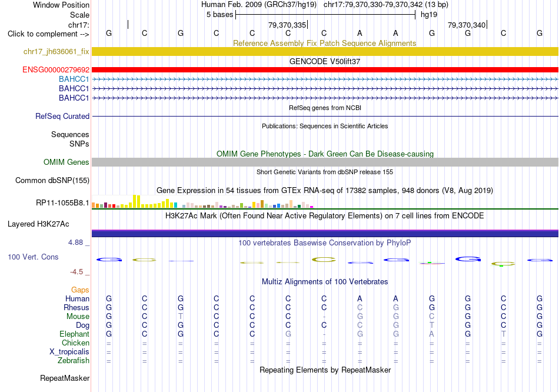Select the Elephant alignment row label
The height and width of the screenshot is (392, 559).
[x=74, y=334]
